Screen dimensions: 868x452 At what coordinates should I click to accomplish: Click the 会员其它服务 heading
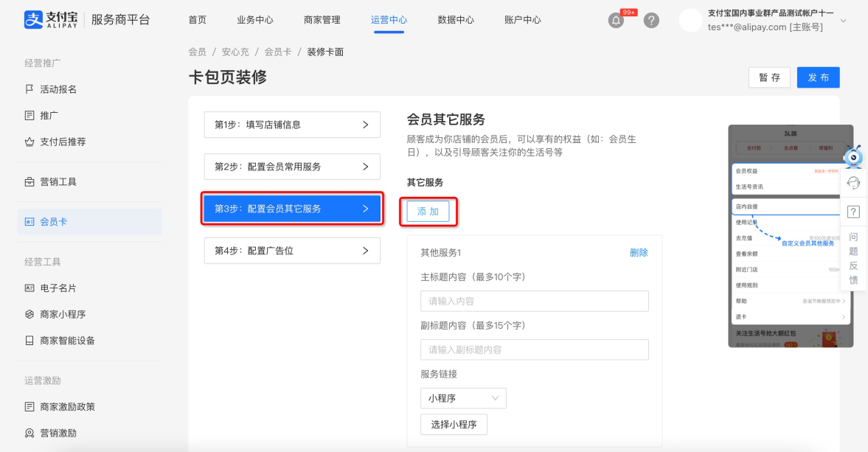pos(446,119)
